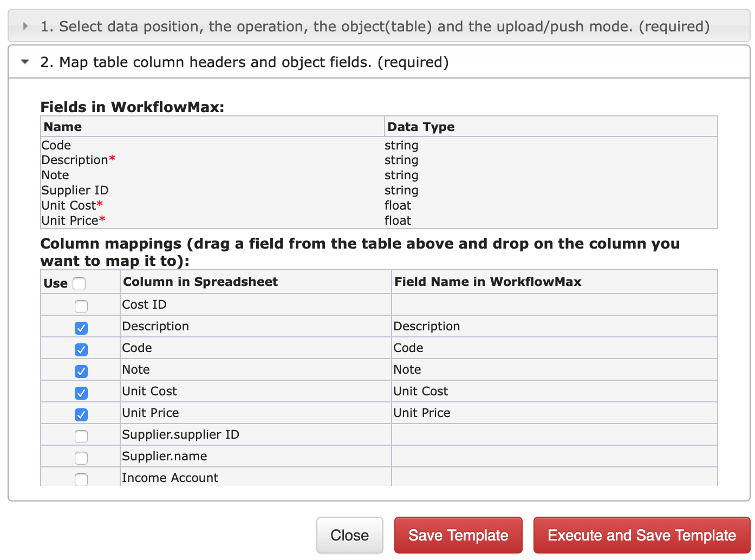Viewport: 755px width, 560px height.
Task: Uncheck the Code row checkbox
Action: coord(81,349)
